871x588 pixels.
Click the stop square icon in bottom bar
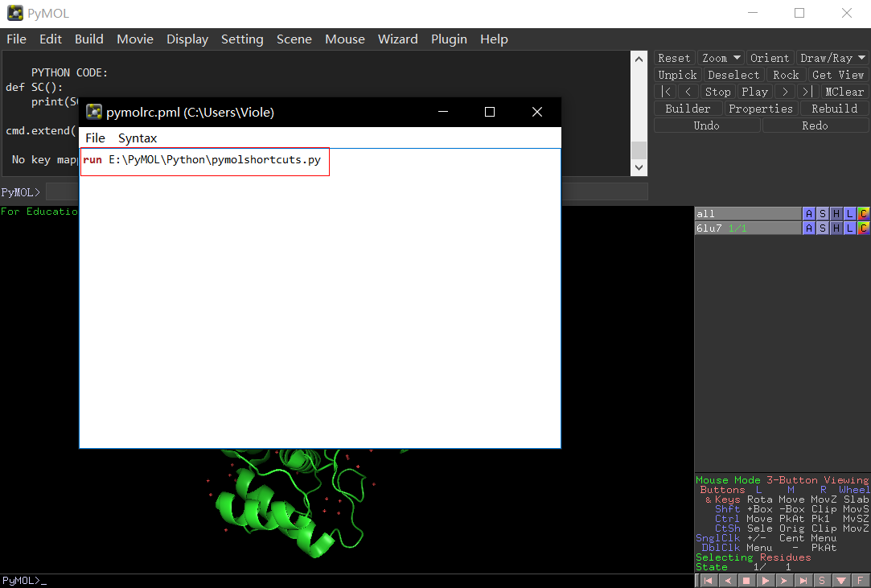point(746,581)
